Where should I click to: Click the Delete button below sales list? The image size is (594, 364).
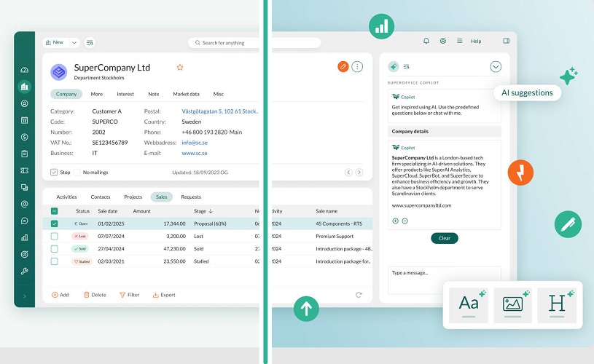pos(95,295)
